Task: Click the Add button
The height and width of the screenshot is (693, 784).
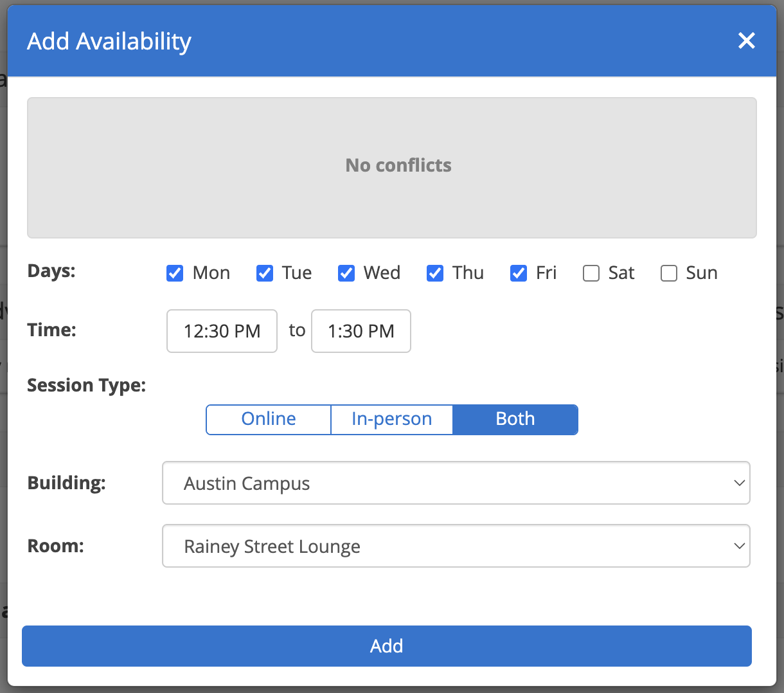Action: click(x=387, y=646)
